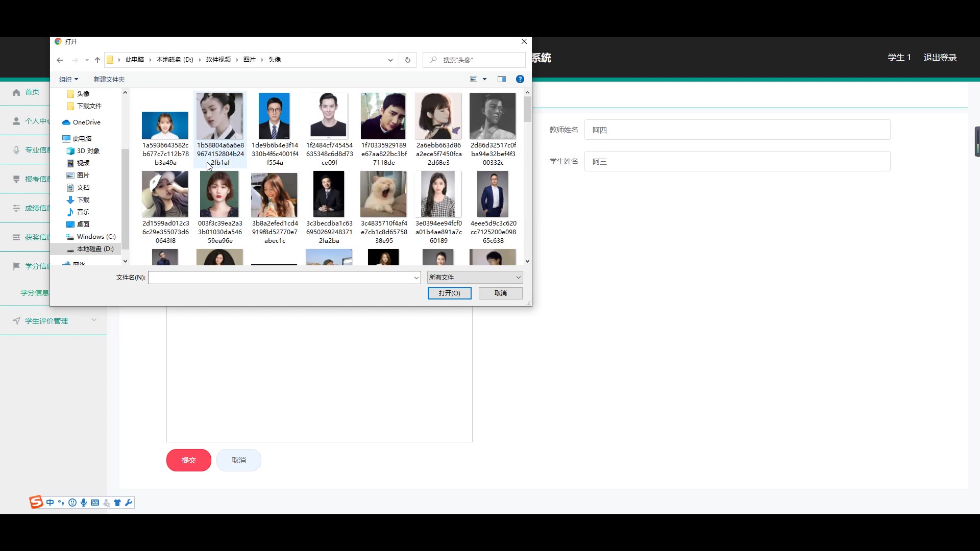Click the page 取消 button below form
Screen dimensions: 980x551
pyautogui.click(x=239, y=460)
